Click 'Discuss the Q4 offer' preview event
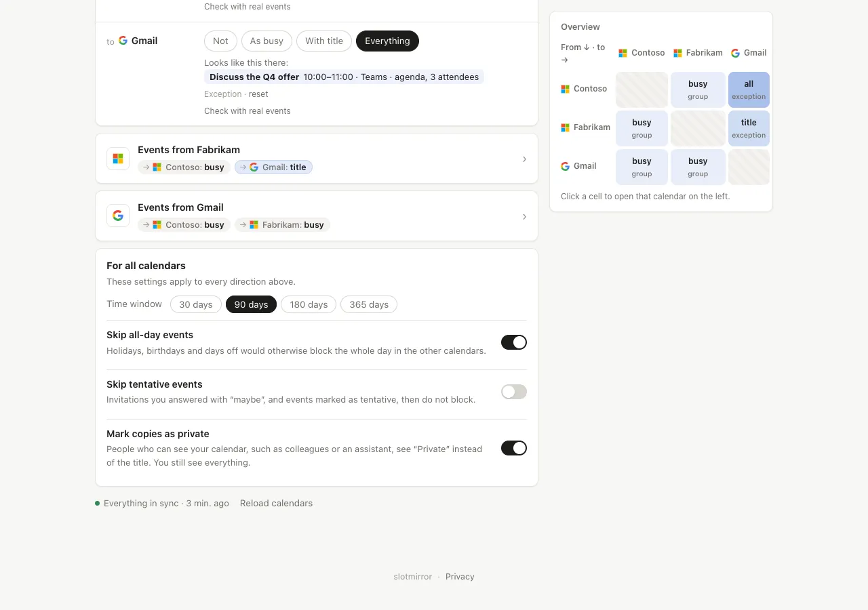Screen dimensions: 868x610 344,77
